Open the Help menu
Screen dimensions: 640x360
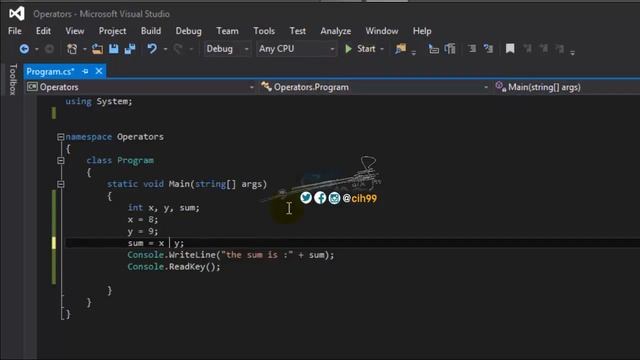(x=422, y=31)
